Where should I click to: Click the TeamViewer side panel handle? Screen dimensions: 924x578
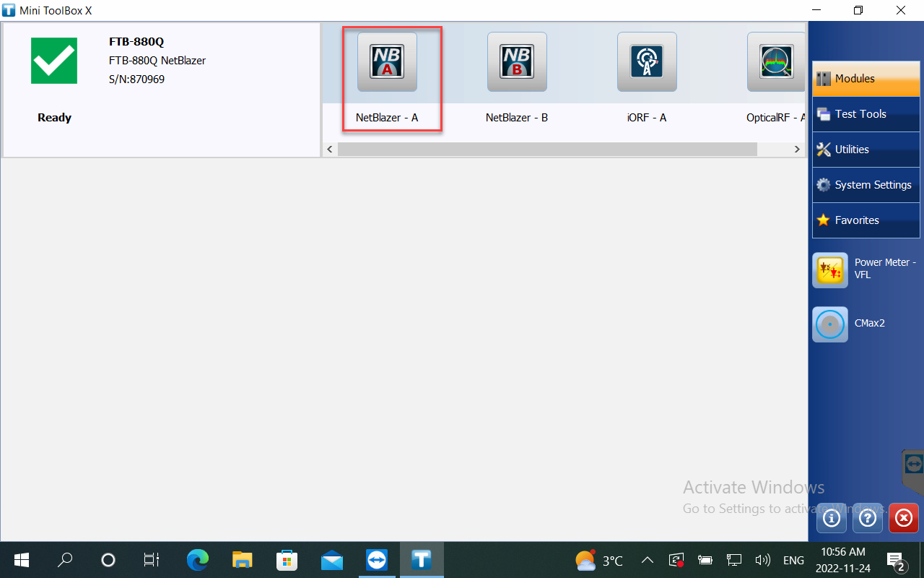913,472
